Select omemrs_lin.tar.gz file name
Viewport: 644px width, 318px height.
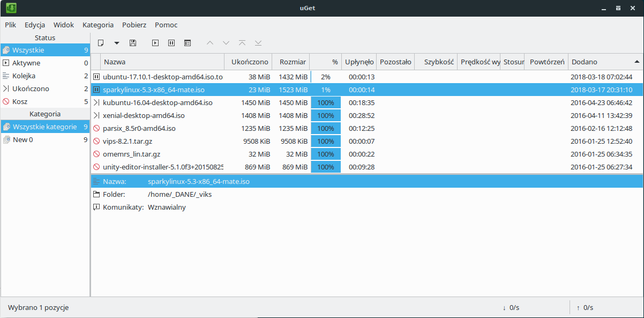[x=131, y=154]
